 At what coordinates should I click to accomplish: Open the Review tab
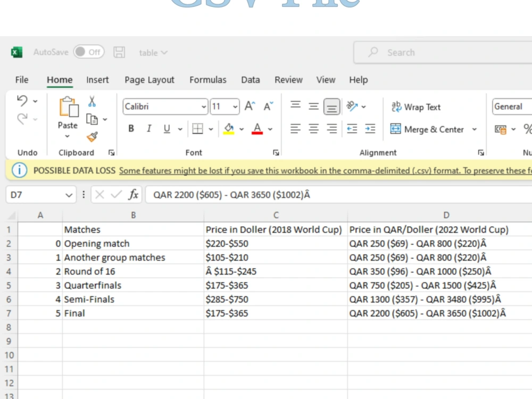[x=288, y=80]
